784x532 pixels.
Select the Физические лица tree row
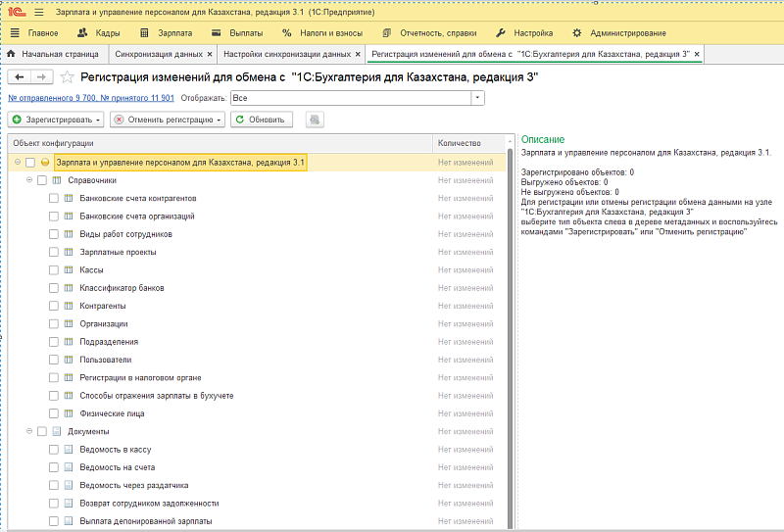[112, 413]
